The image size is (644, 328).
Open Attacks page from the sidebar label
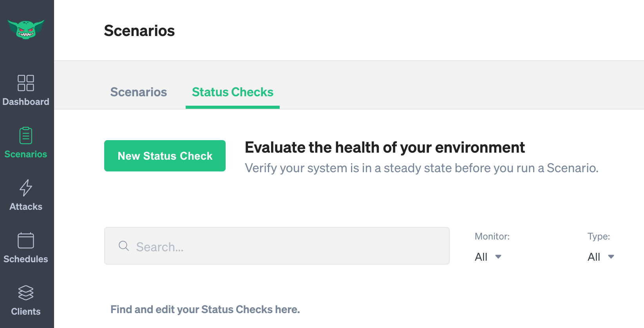click(26, 207)
